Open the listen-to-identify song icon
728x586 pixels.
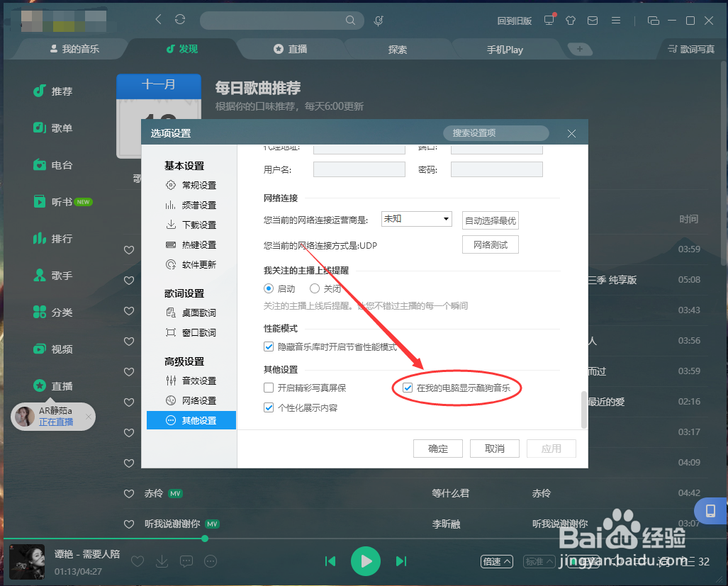379,21
